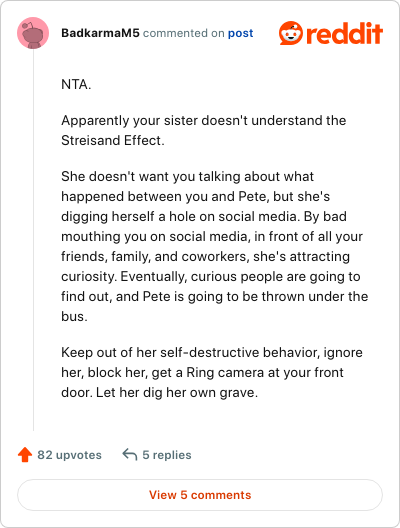Screen dimensions: 400x528
Task: Click the BadkarmaM5 user avatar
Action: tap(33, 33)
